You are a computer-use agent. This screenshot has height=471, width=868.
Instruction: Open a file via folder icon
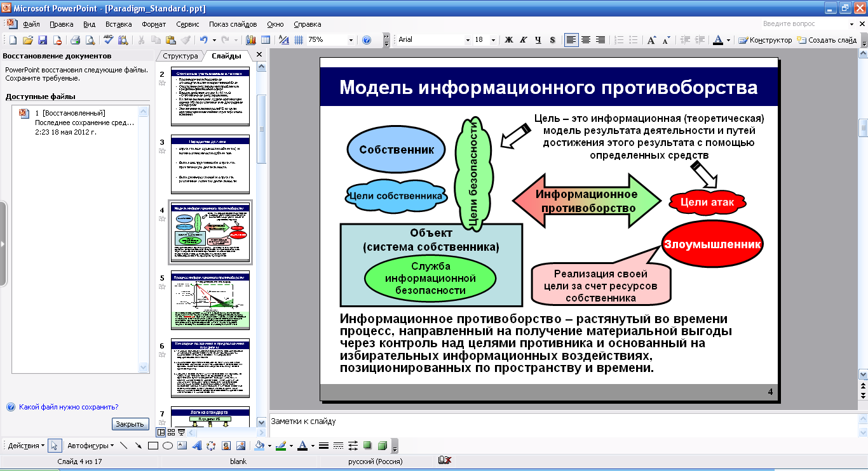tap(28, 40)
